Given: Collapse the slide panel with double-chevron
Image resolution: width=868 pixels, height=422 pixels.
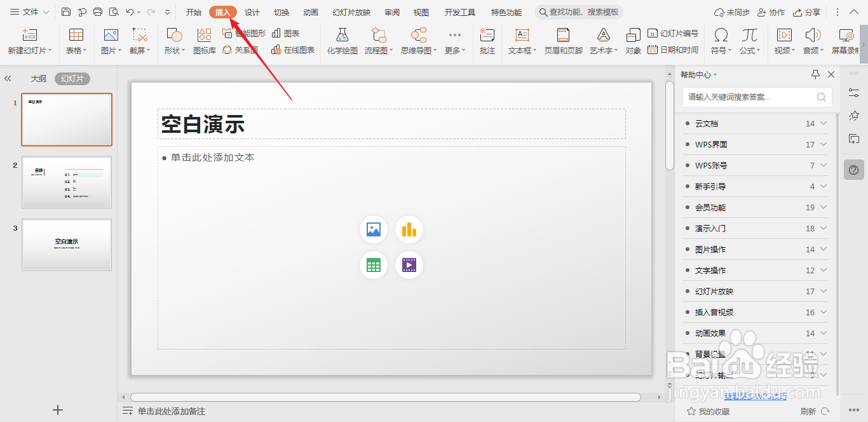Looking at the screenshot, I should point(8,79).
